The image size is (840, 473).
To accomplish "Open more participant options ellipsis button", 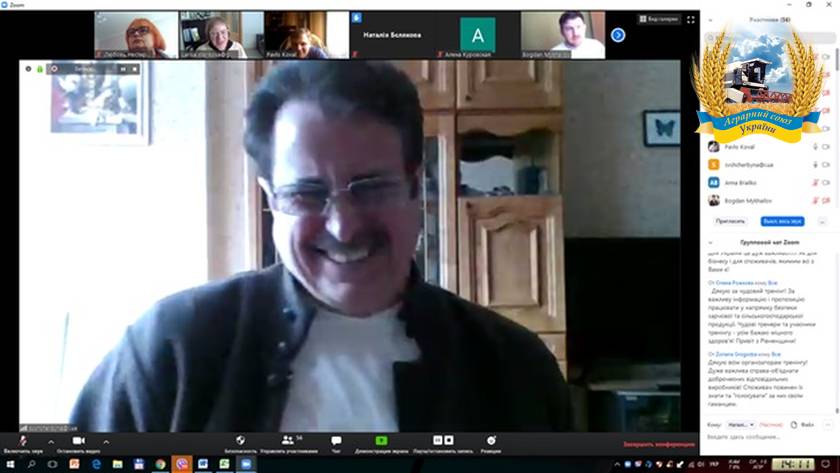I will (822, 221).
